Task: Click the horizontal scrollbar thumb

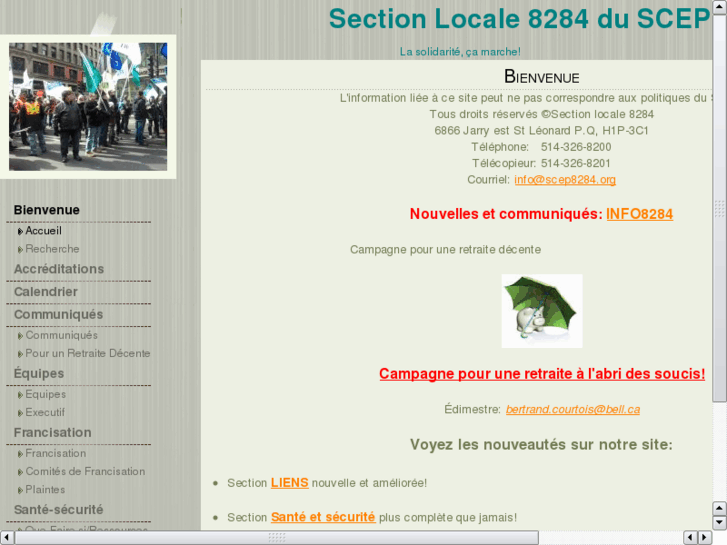Action: click(x=277, y=538)
